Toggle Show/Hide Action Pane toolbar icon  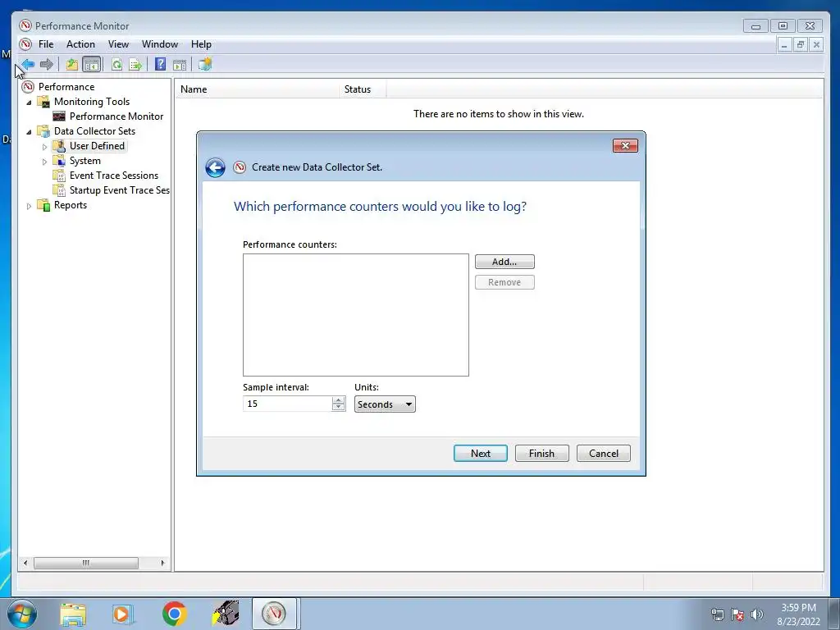pos(180,65)
